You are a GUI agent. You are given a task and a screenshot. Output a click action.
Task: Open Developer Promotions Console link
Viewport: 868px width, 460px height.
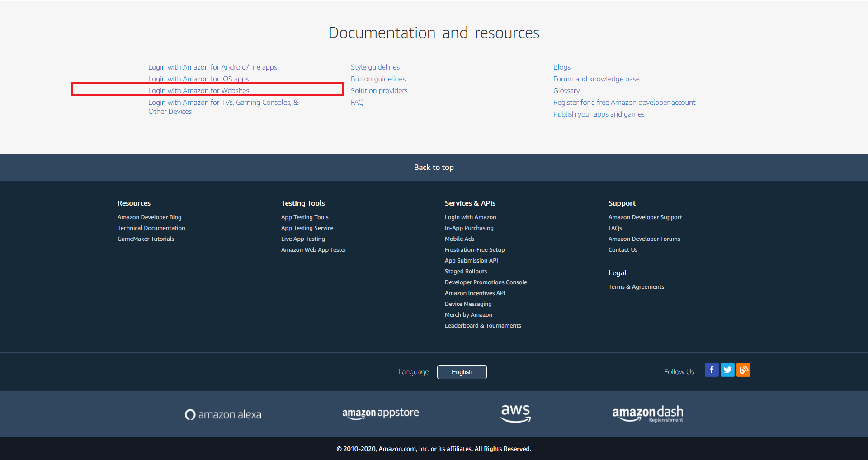pos(486,282)
